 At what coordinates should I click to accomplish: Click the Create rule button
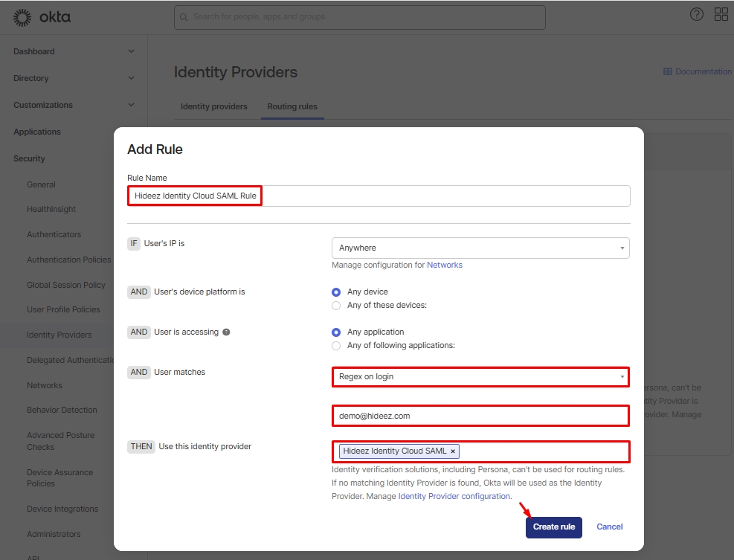(553, 527)
